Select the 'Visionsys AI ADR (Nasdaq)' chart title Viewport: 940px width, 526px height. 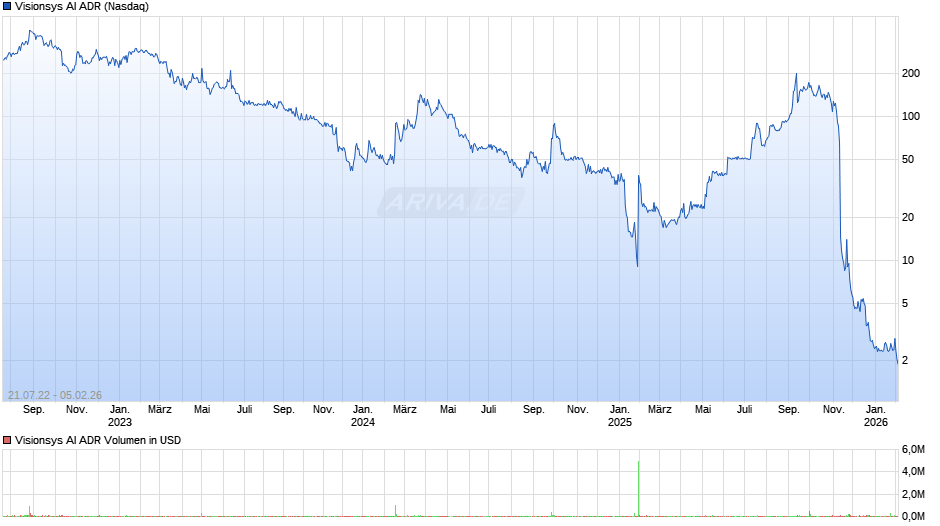tap(82, 7)
